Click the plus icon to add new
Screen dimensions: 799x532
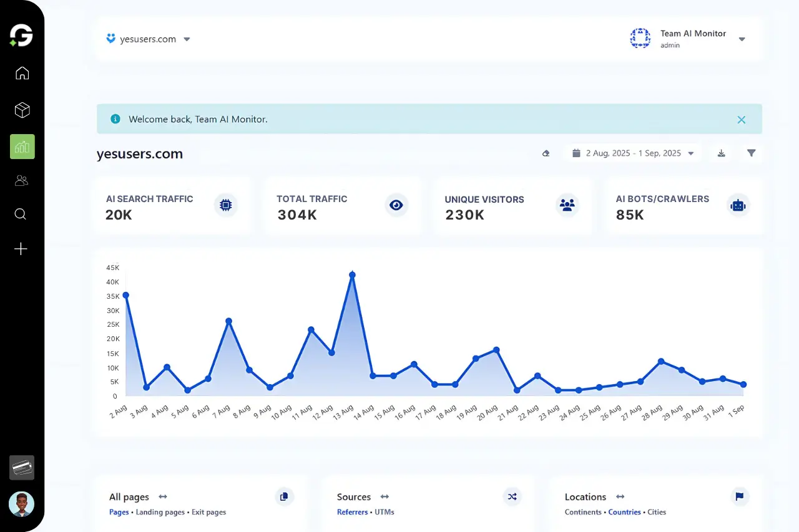point(21,249)
